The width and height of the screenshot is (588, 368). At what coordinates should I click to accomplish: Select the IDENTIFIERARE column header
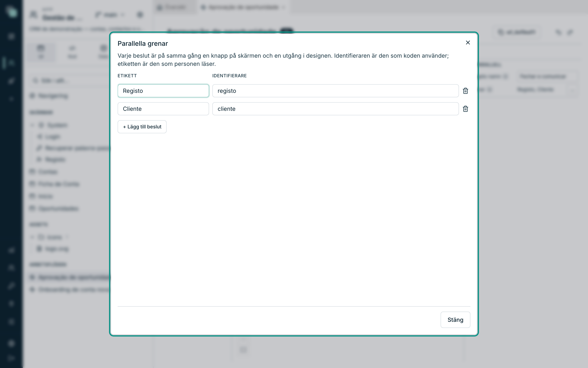(x=229, y=76)
